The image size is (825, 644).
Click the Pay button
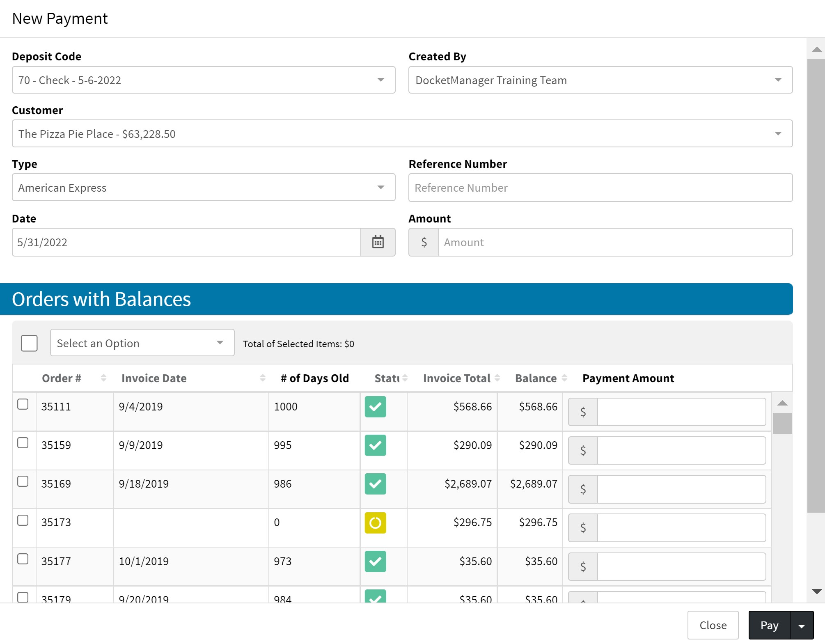(769, 626)
